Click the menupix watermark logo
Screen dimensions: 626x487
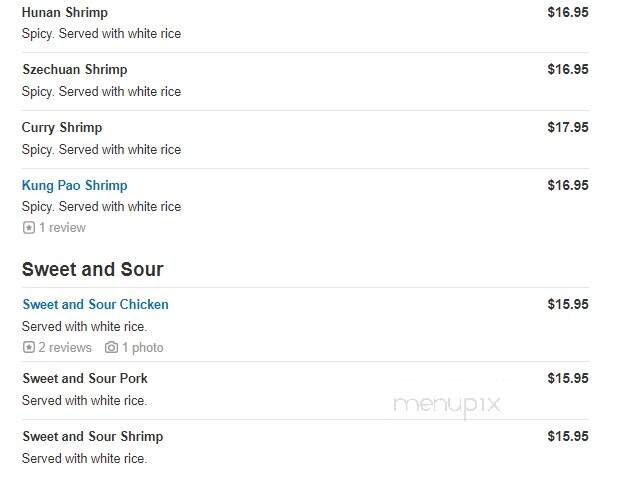[446, 404]
